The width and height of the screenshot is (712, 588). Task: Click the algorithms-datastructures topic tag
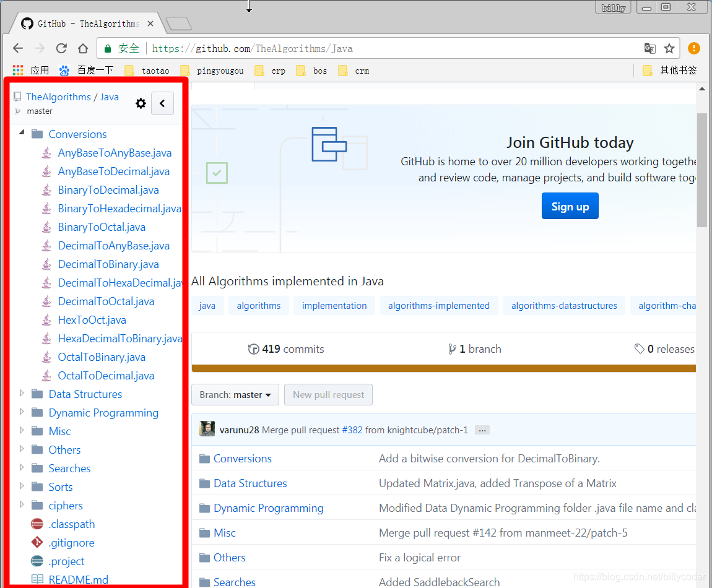click(564, 306)
